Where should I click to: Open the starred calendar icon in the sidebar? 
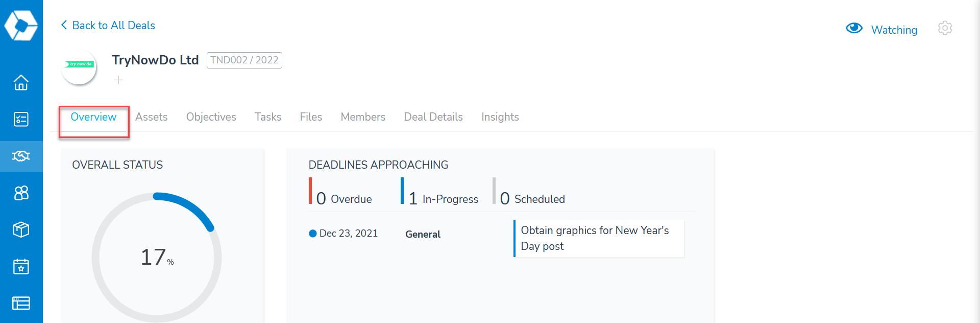tap(21, 266)
